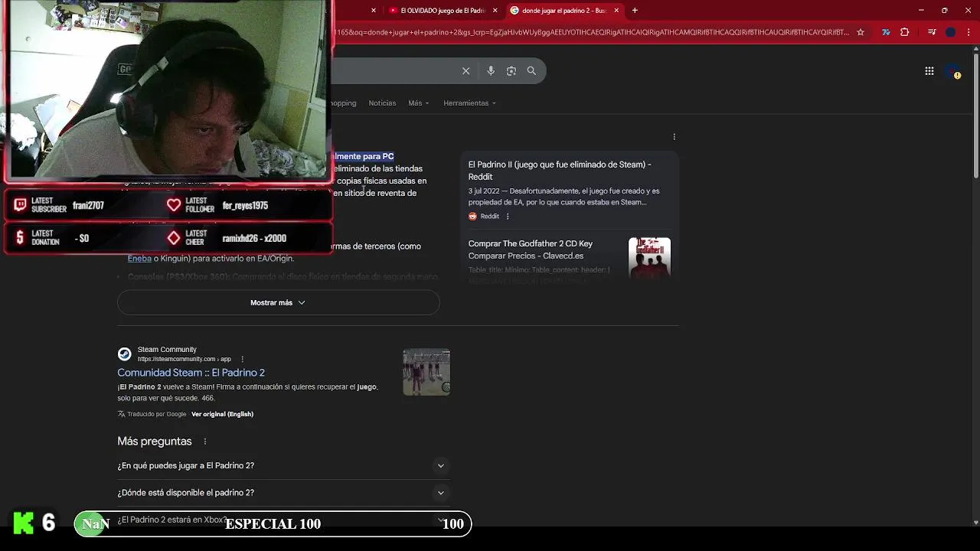The image size is (980, 551).
Task: Click 'Steam Community' site name text
Action: 167,350
